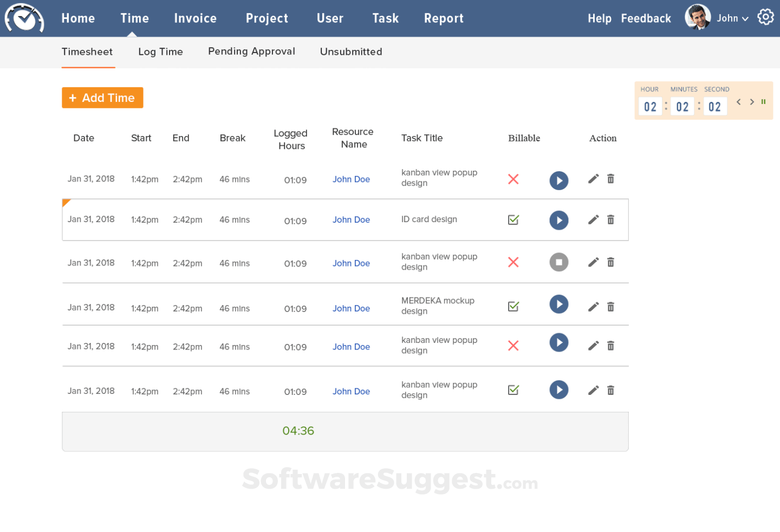This screenshot has width=780, height=532.
Task: Click the left arrow in the timer widget
Action: [738, 101]
